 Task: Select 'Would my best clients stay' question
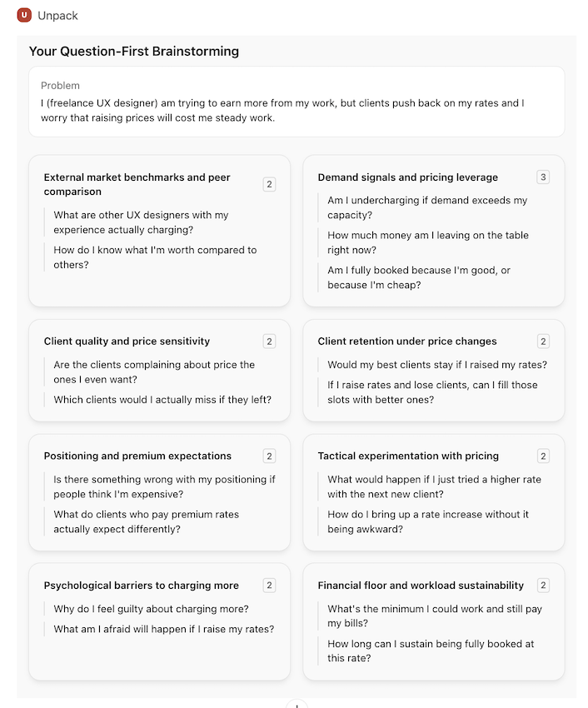[437, 365]
